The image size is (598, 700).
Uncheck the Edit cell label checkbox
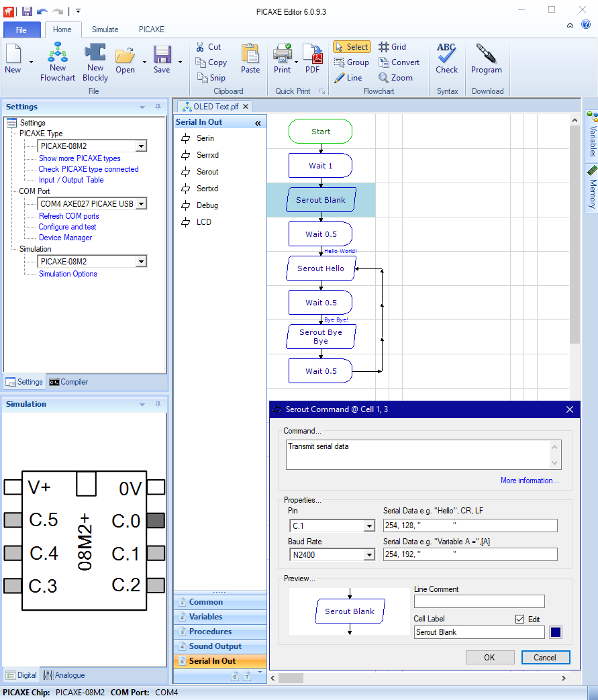click(519, 619)
